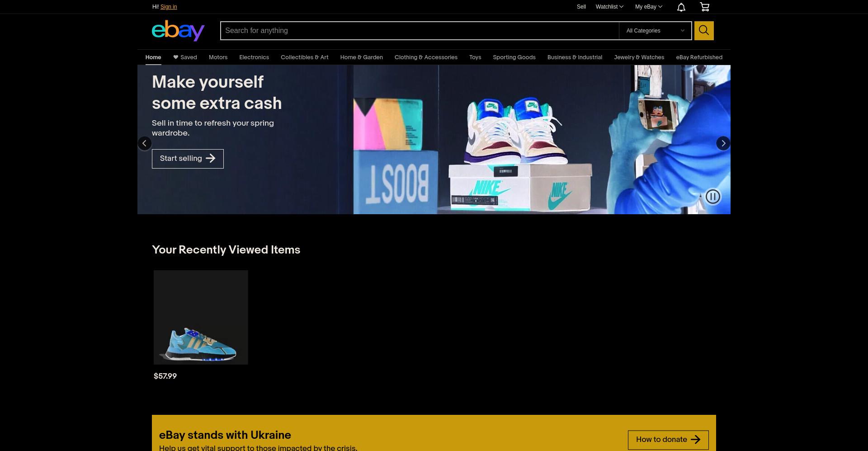
Task: Open the Sell link
Action: click(x=581, y=7)
